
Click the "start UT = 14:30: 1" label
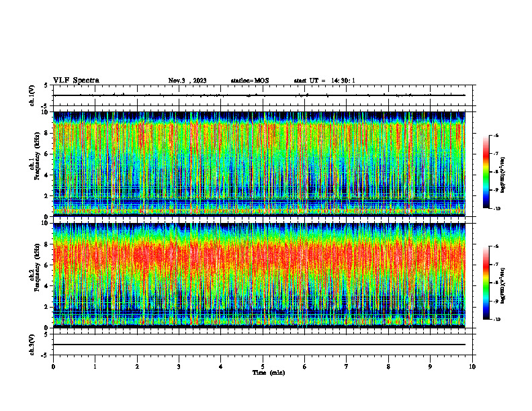324,81
